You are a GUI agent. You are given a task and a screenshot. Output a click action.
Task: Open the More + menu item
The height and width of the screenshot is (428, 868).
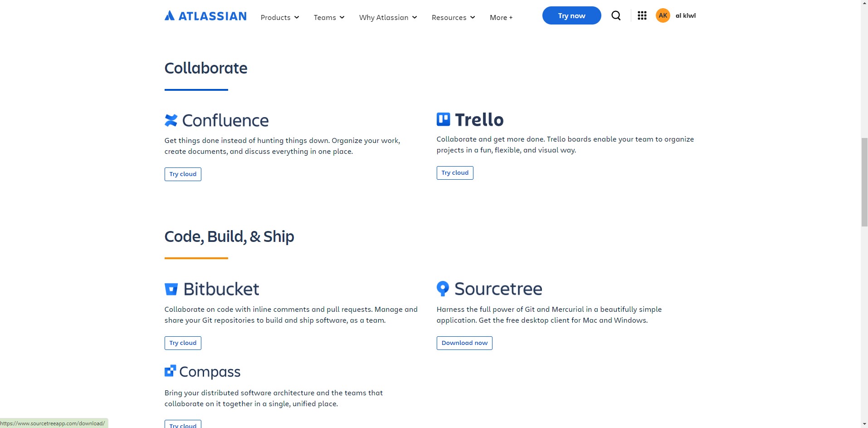[x=501, y=17]
